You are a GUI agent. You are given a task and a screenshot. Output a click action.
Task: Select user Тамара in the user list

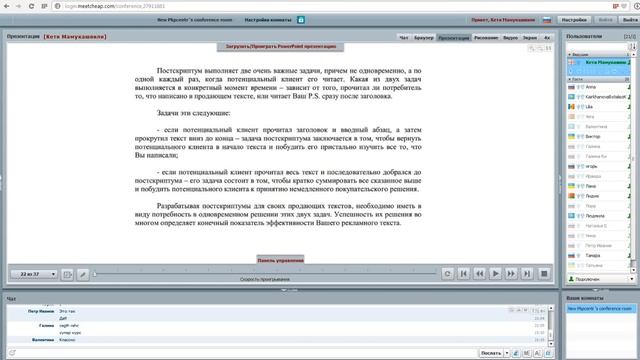point(598,256)
